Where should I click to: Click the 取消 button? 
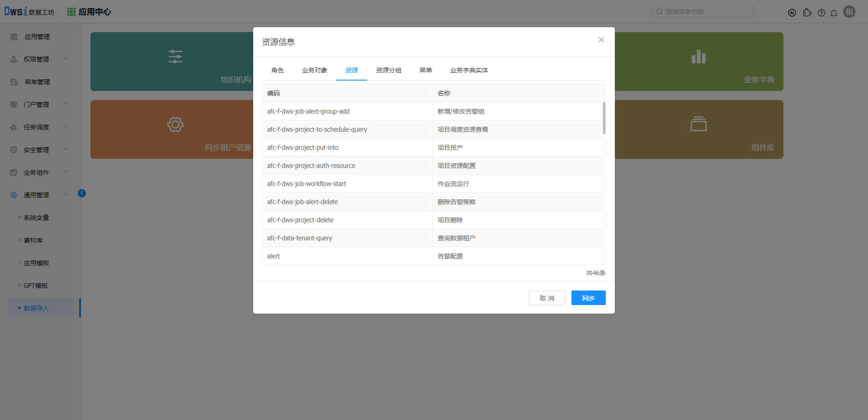[x=547, y=298]
